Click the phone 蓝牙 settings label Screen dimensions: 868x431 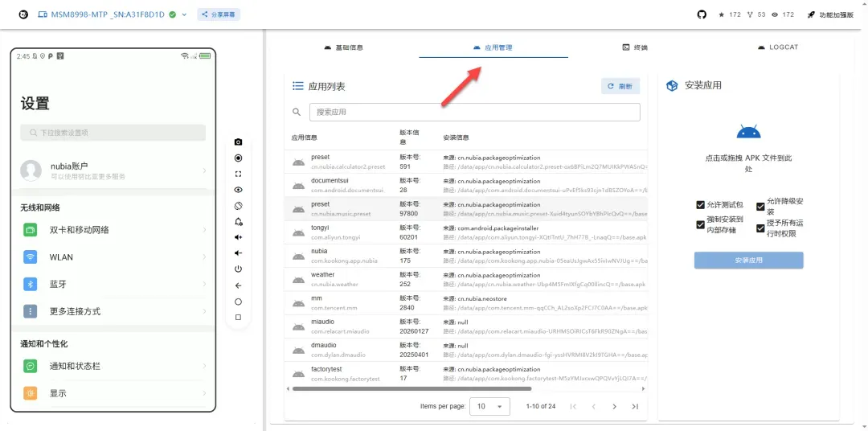58,284
